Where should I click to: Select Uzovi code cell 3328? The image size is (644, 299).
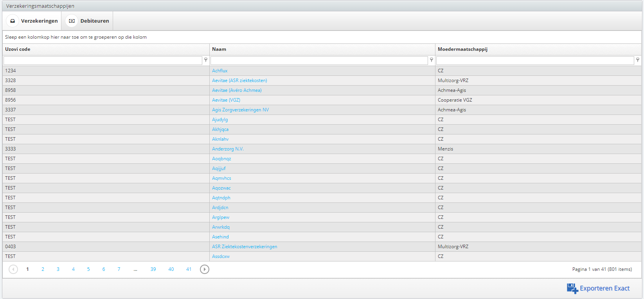[106, 81]
